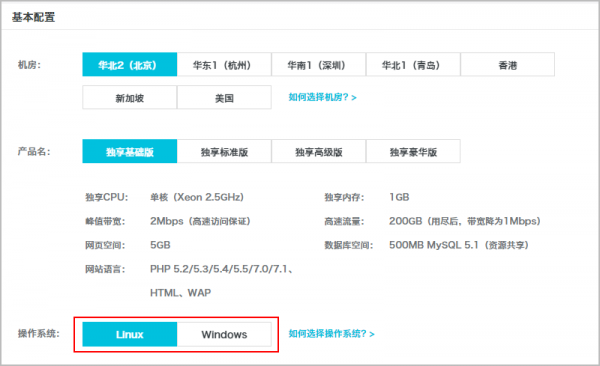Choose the 独享高级版 product option
600x366 pixels.
point(319,152)
